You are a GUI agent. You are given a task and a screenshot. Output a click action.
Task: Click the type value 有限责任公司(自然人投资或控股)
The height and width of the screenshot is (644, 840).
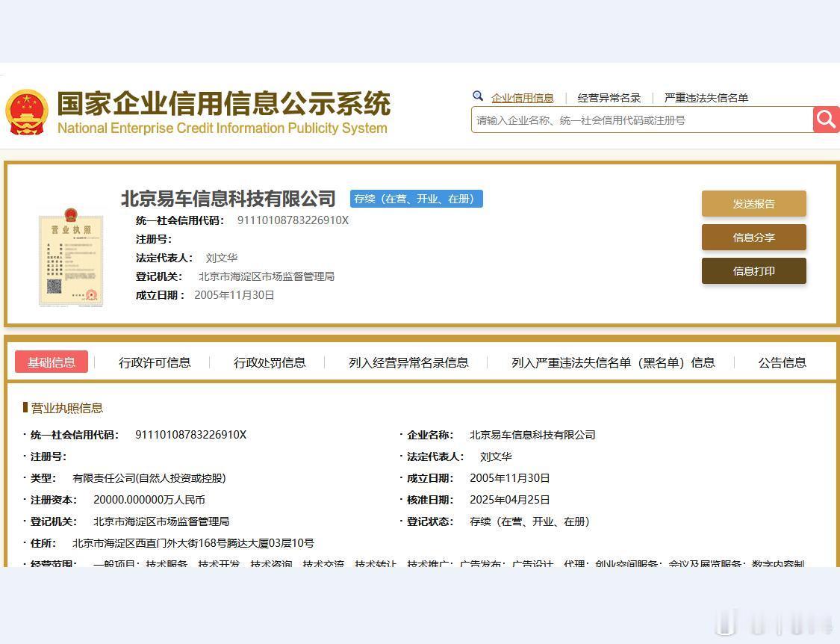(x=149, y=478)
